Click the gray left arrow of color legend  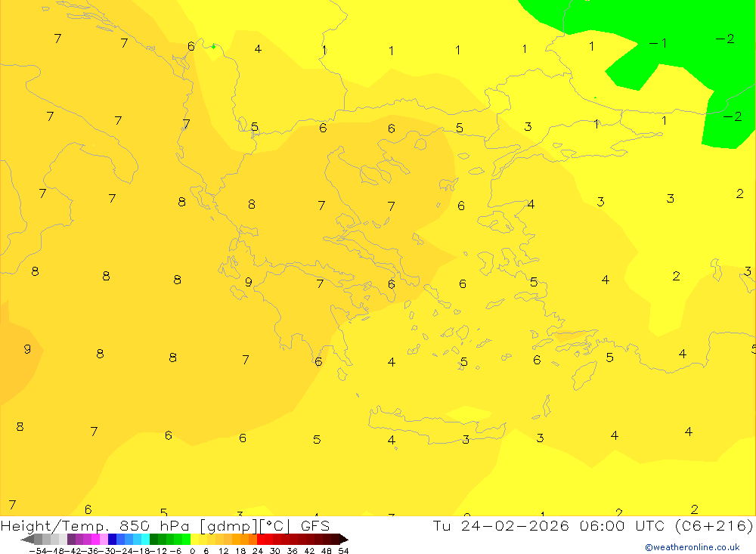point(27,539)
